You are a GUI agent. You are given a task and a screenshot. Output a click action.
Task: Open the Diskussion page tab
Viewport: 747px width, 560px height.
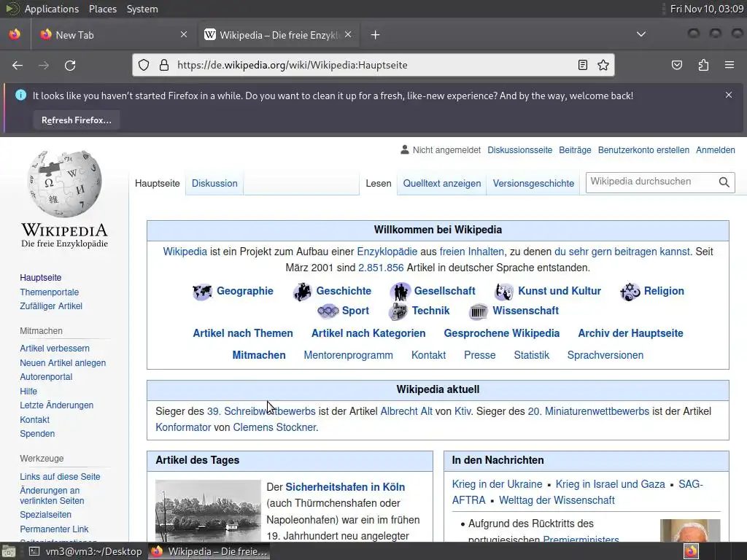point(214,183)
